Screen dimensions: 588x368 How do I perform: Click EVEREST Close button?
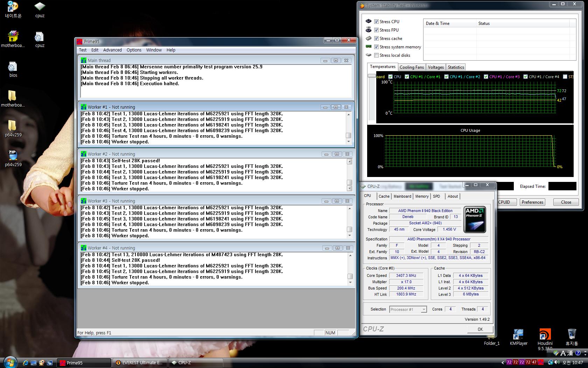click(566, 202)
